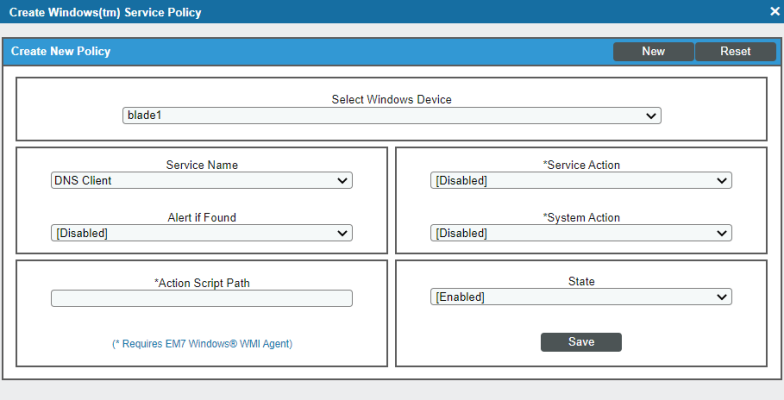784x400 pixels.
Task: Click the Action Script Path label
Action: [x=202, y=283]
